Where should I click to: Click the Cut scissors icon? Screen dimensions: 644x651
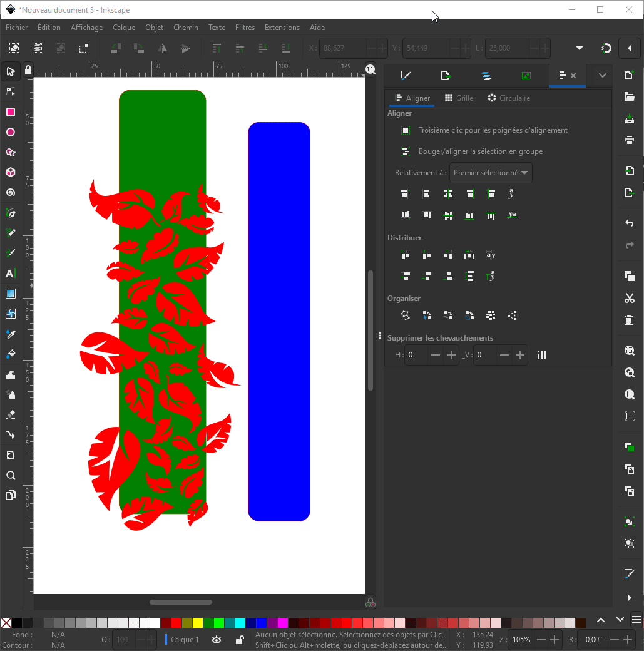tap(630, 299)
